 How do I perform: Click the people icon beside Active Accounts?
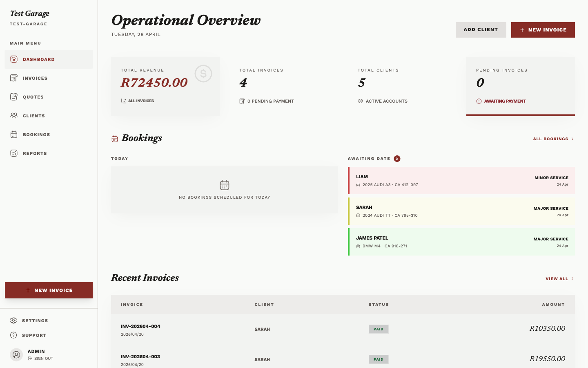[360, 101]
